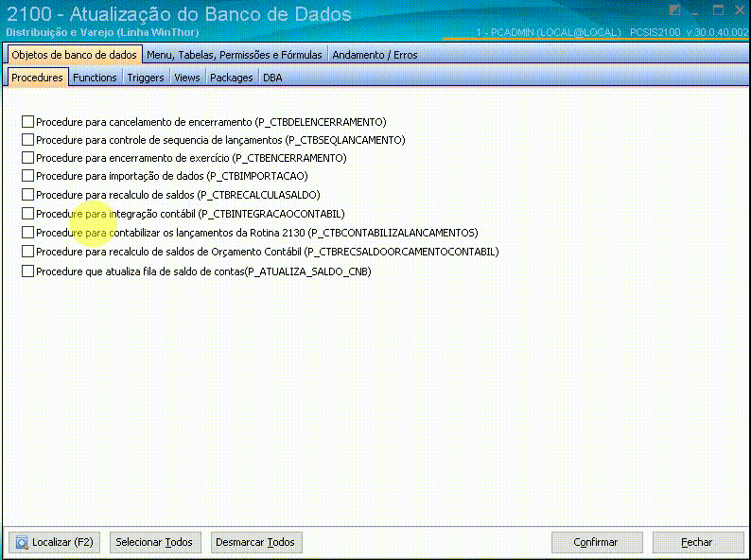Check P_CTBENCERRAMENTO procedure checkbox
Image resolution: width=751 pixels, height=560 pixels.
(27, 157)
